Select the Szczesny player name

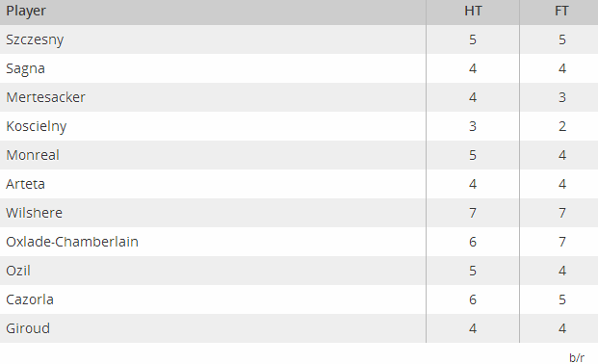tap(35, 40)
